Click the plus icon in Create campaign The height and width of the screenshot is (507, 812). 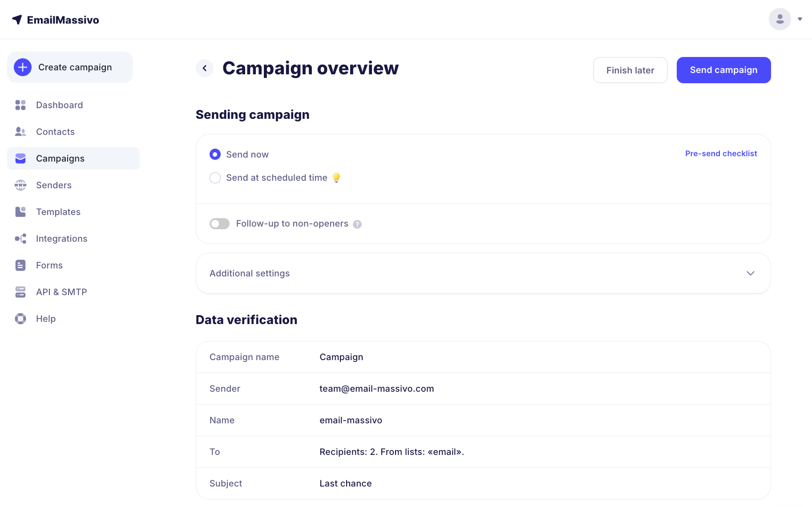[23, 67]
